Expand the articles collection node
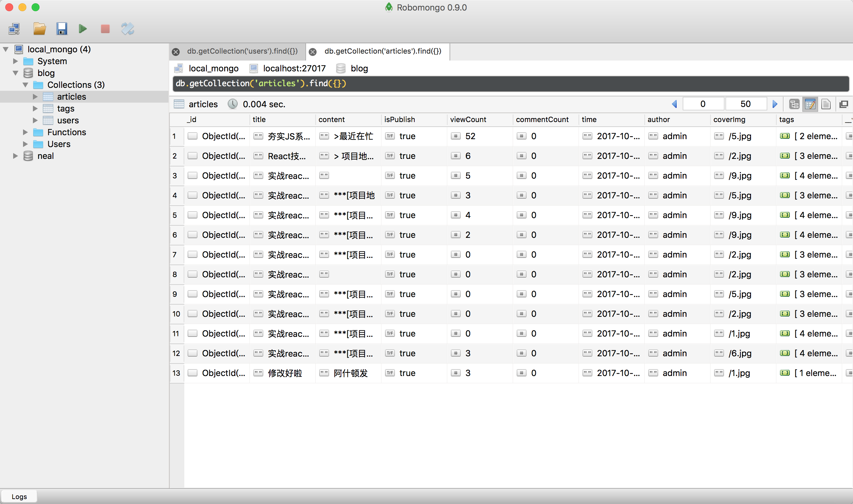 tap(35, 97)
